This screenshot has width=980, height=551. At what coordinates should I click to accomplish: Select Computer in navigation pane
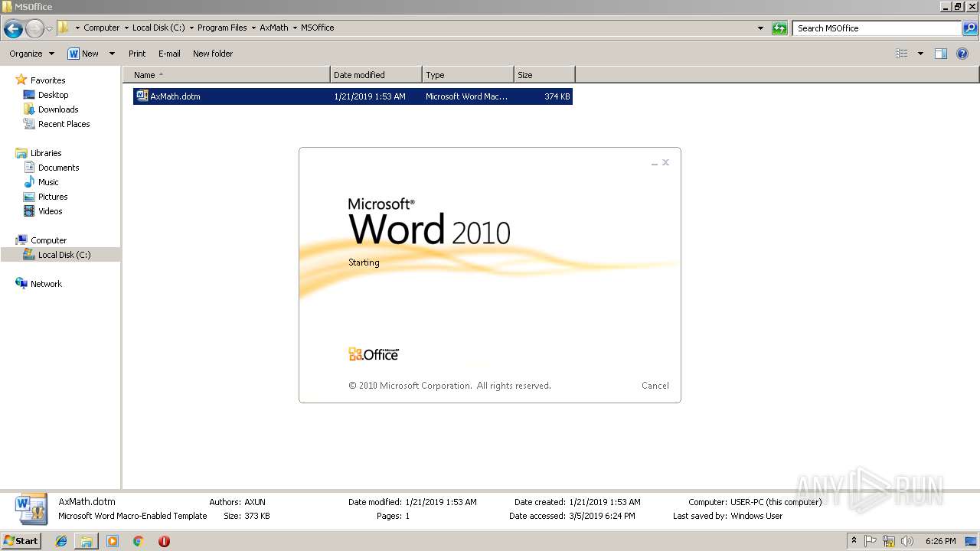tap(48, 240)
